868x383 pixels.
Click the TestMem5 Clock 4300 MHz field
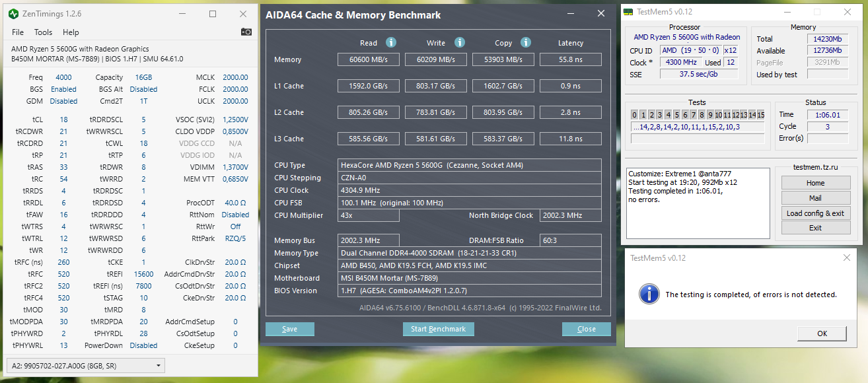680,63
